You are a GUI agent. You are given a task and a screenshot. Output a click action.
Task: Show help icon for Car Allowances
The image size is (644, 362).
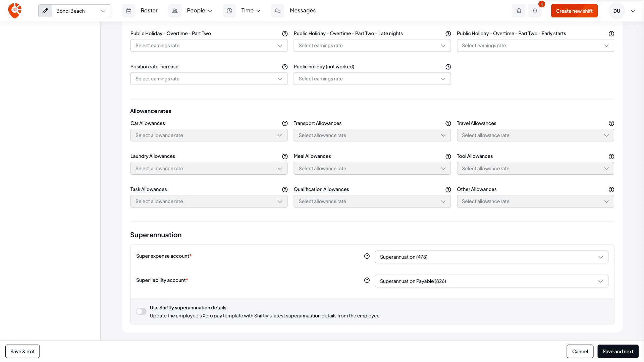pyautogui.click(x=285, y=123)
